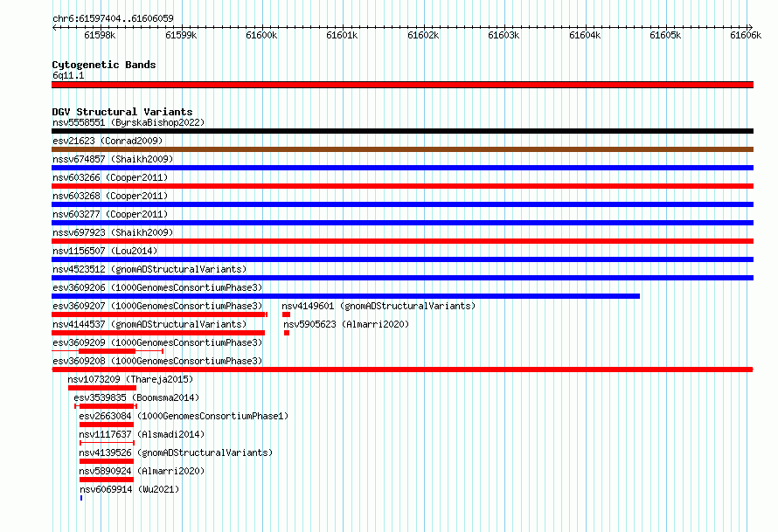Screen dimensions: 778x532
Task: Select the red nsv1073209 variant bar
Action: 102,388
